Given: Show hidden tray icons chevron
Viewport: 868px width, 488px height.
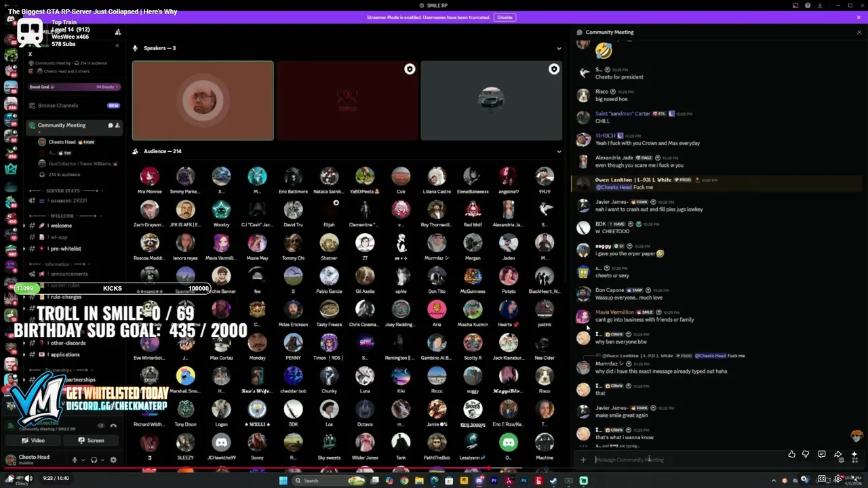Looking at the screenshot, I should pos(774,481).
